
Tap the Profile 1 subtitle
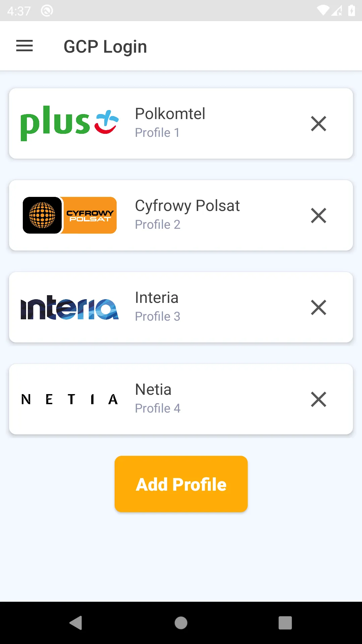(157, 133)
